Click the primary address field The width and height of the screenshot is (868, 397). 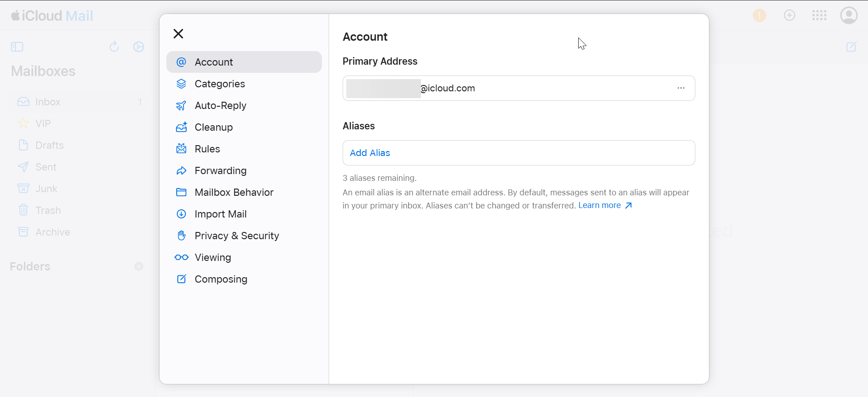[497, 88]
